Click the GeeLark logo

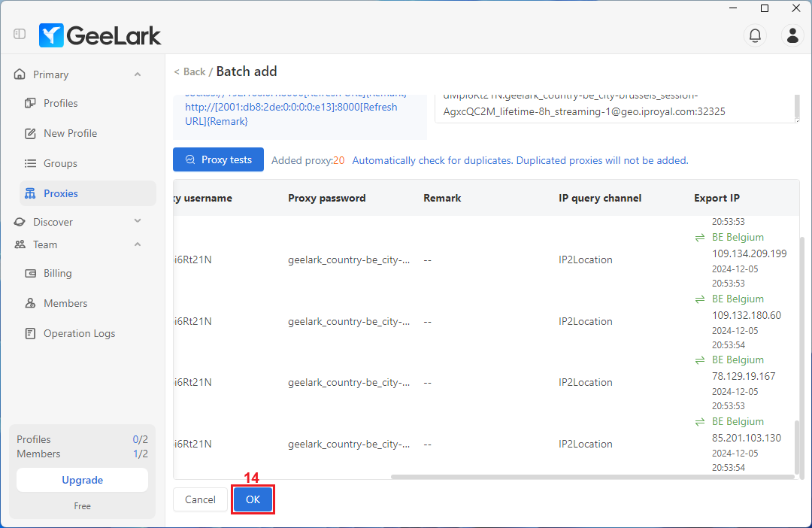point(100,35)
